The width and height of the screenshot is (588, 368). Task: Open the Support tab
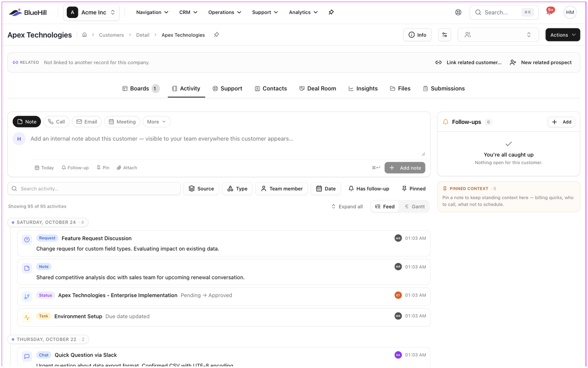click(227, 88)
